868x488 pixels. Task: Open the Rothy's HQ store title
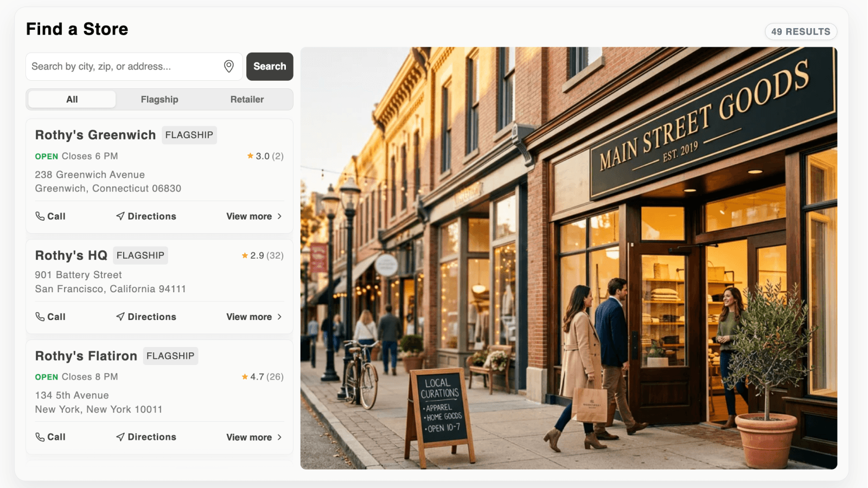pos(71,255)
